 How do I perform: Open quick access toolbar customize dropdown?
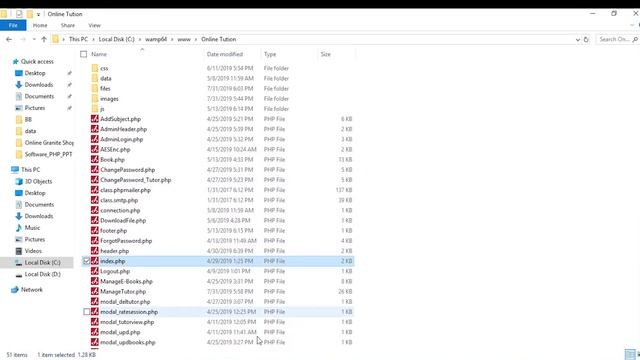click(38, 14)
